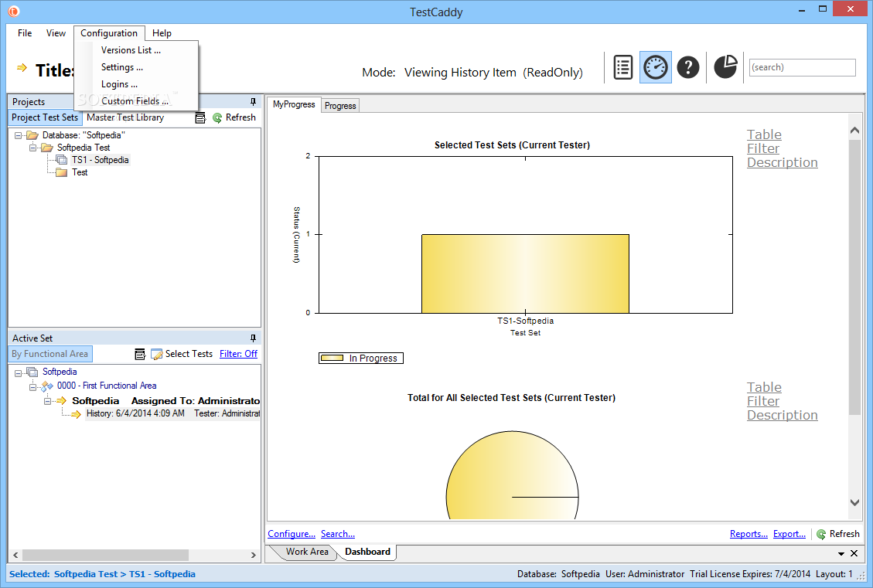Click the TS1-Softpedia yellow bar
873x588 pixels.
[525, 274]
